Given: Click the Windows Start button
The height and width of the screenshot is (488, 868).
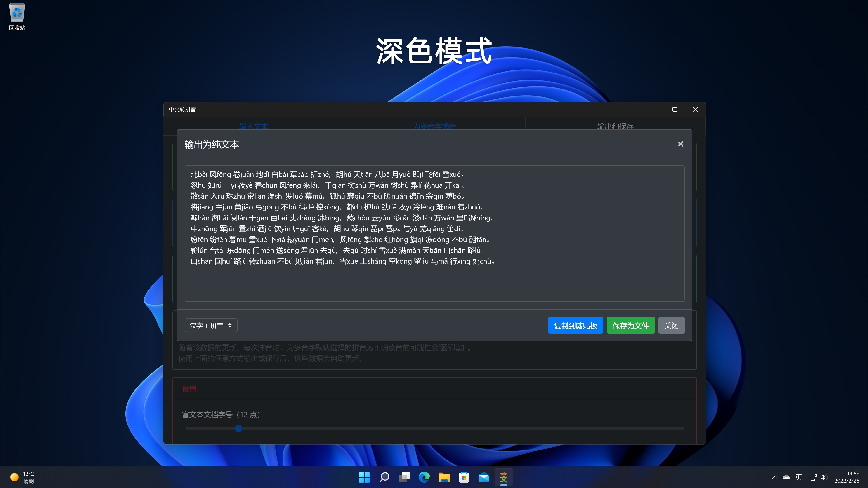Looking at the screenshot, I should pyautogui.click(x=364, y=477).
